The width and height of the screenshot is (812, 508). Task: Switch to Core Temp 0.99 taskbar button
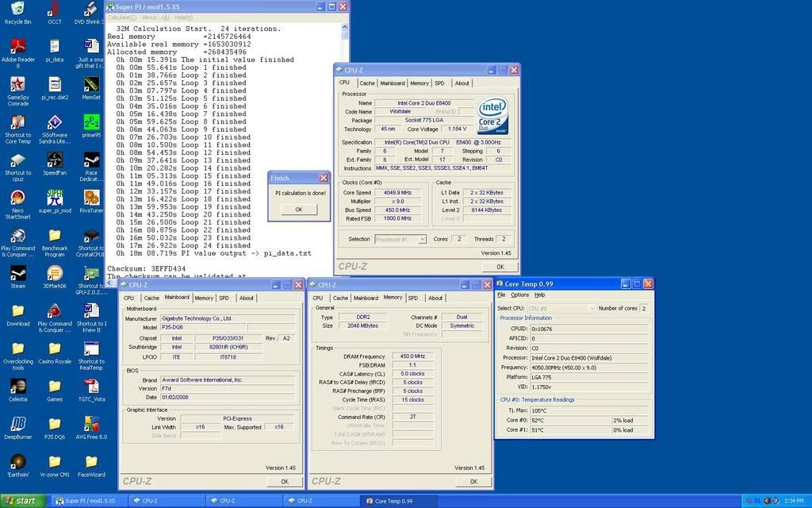[399, 502]
